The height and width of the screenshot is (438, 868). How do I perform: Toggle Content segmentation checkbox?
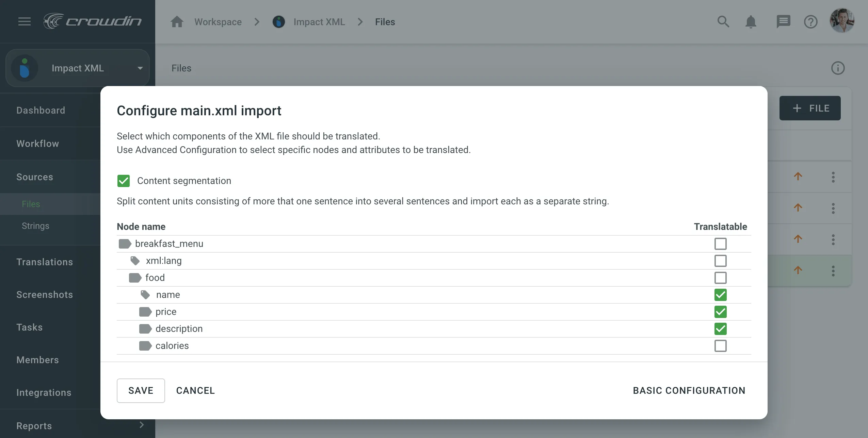point(123,181)
